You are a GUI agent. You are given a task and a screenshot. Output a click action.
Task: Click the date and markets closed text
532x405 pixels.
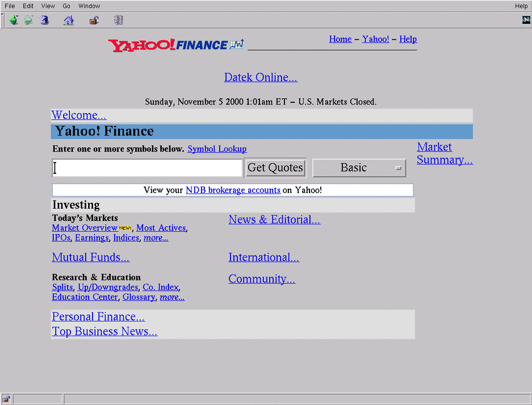point(261,102)
